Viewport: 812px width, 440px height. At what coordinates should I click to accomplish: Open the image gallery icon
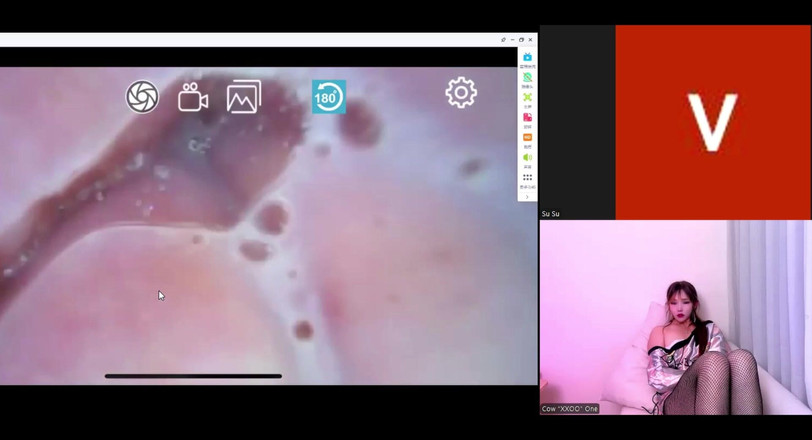click(243, 97)
